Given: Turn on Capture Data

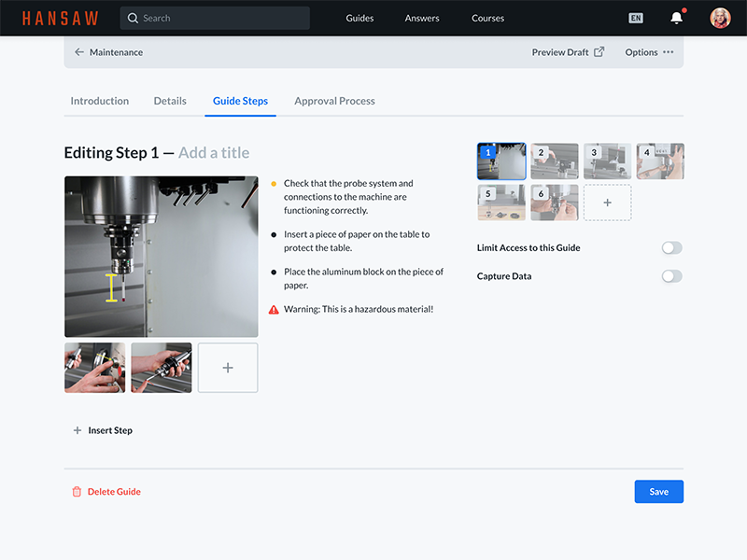Looking at the screenshot, I should [x=671, y=276].
